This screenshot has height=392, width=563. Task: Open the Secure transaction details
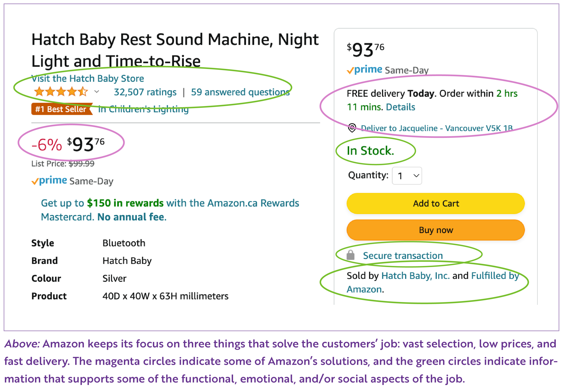pyautogui.click(x=403, y=256)
